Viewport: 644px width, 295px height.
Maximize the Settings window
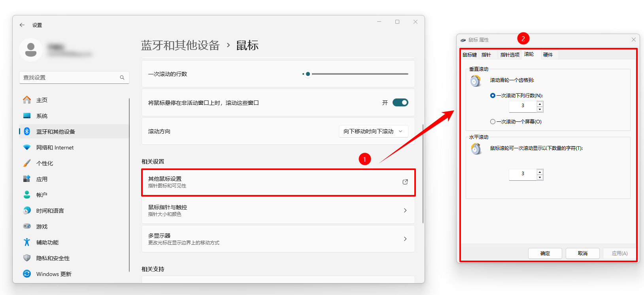point(397,22)
